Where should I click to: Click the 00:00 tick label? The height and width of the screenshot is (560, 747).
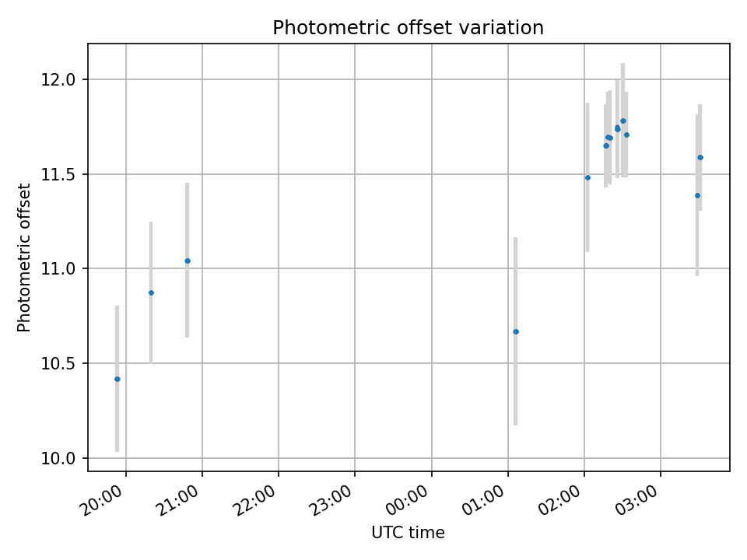408,500
